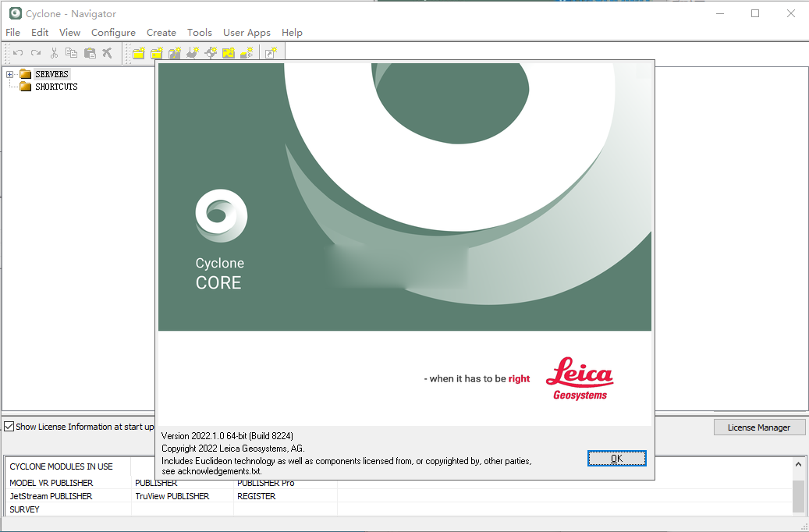Viewport: 809px width, 532px height.
Task: Click the Undo arrow in the toolbar
Action: tap(17, 53)
